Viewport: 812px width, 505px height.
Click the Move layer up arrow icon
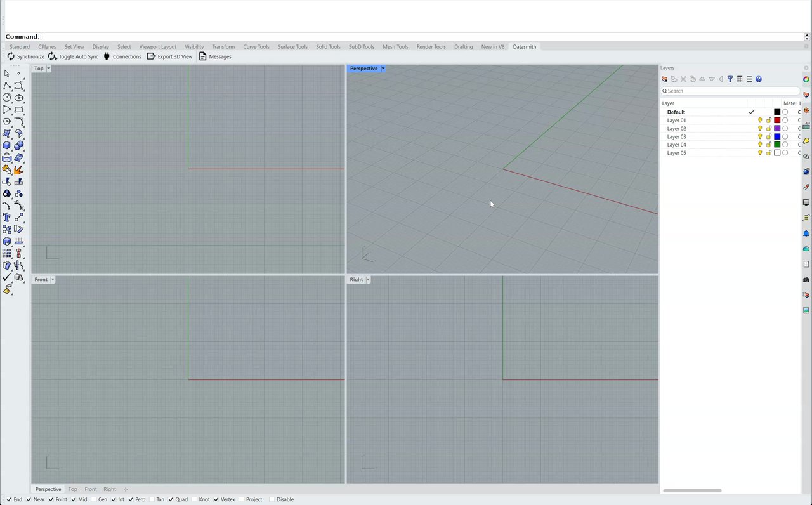[702, 79]
